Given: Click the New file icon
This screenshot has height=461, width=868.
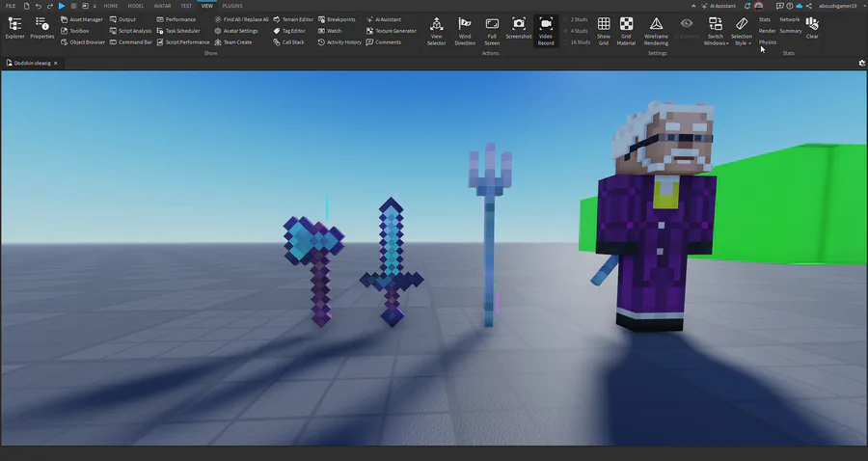Looking at the screenshot, I should point(26,6).
